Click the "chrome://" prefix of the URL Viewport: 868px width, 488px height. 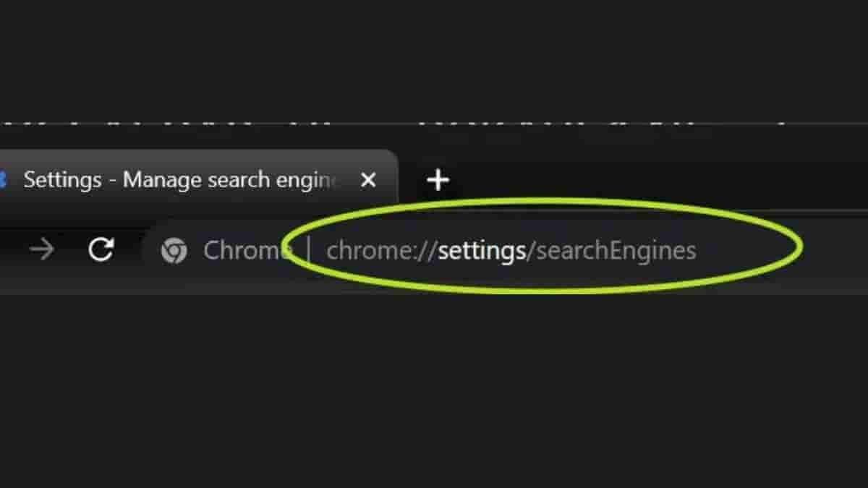tap(380, 251)
